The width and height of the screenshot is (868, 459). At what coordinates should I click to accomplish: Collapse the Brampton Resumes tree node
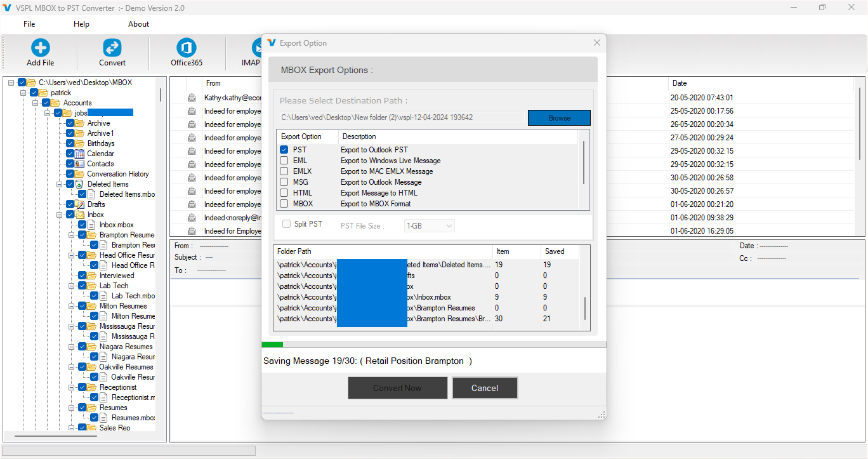click(72, 235)
